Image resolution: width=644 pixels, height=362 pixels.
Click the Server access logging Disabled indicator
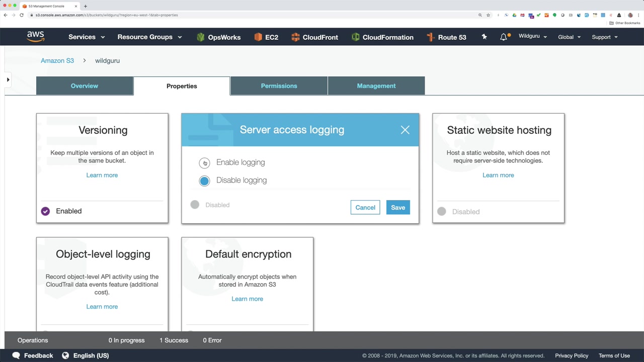[x=195, y=205]
